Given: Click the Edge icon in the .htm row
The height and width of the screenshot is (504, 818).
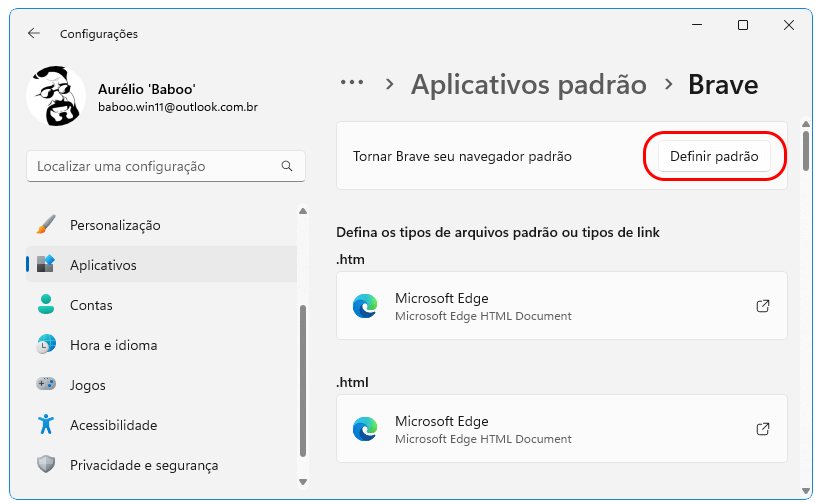Looking at the screenshot, I should (x=365, y=306).
